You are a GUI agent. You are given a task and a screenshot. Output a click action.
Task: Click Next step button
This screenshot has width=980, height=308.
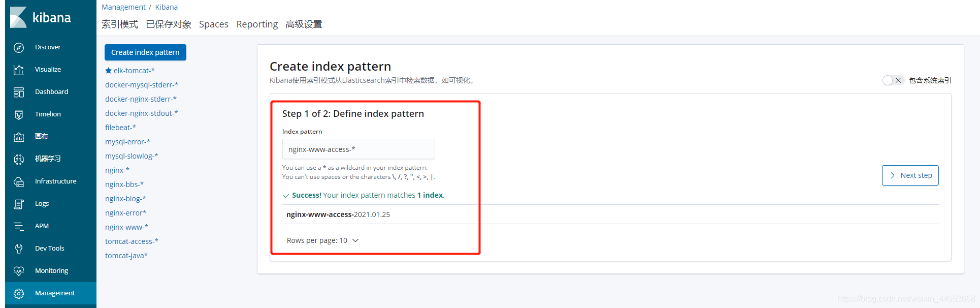click(910, 175)
